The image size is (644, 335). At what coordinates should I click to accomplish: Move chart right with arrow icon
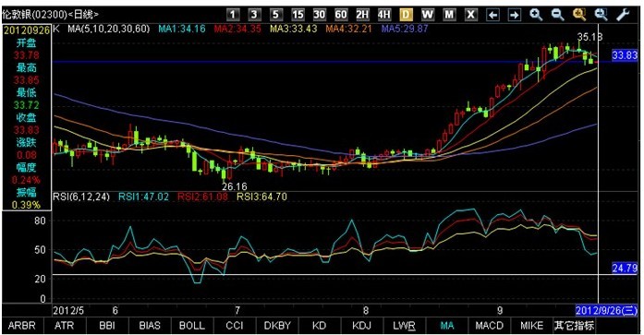coord(515,15)
